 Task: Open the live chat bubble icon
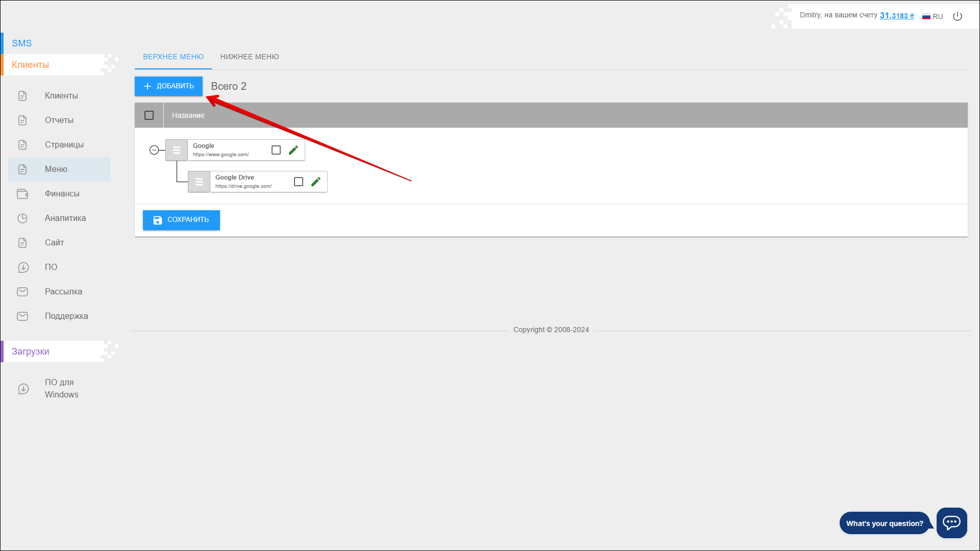coord(951,522)
